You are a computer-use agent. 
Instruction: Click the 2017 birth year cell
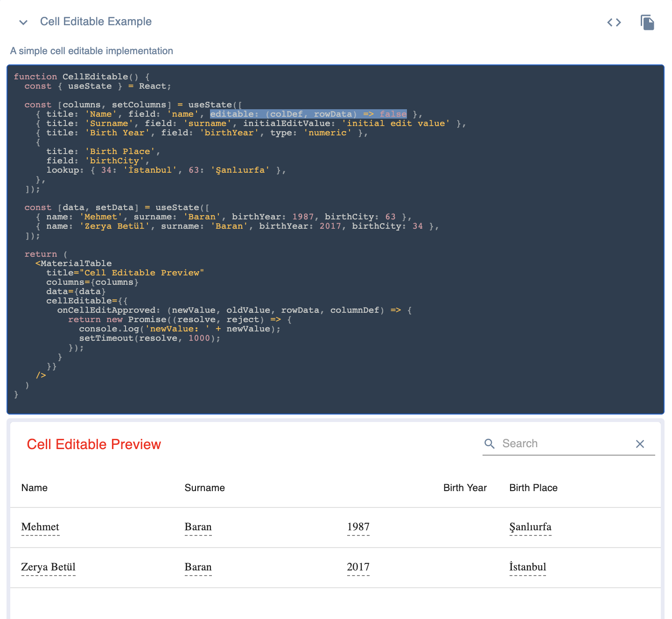pyautogui.click(x=358, y=567)
